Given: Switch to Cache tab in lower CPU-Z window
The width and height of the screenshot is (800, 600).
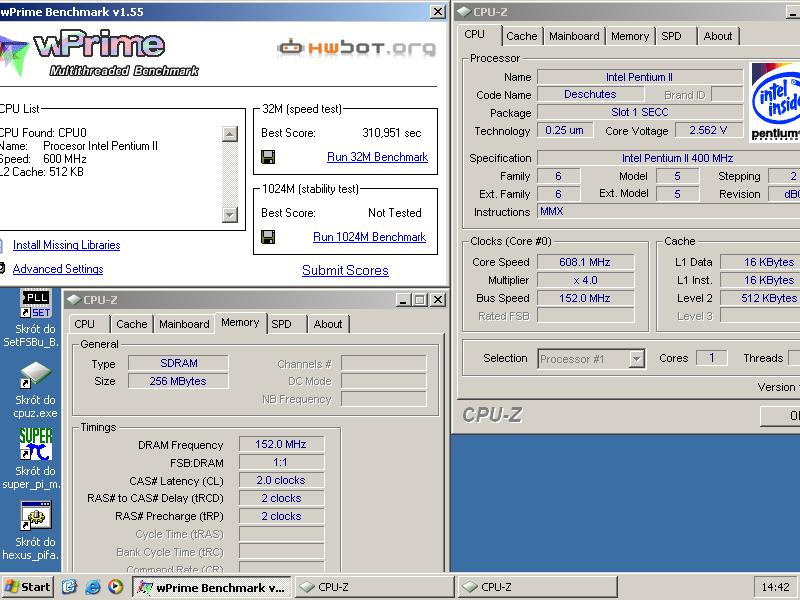Looking at the screenshot, I should point(132,324).
